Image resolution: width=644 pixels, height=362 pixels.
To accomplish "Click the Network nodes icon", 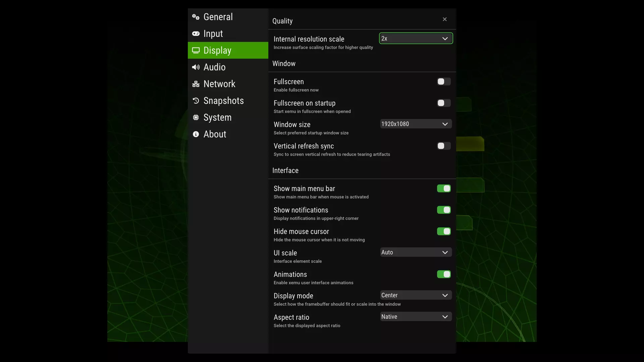I will click(196, 84).
